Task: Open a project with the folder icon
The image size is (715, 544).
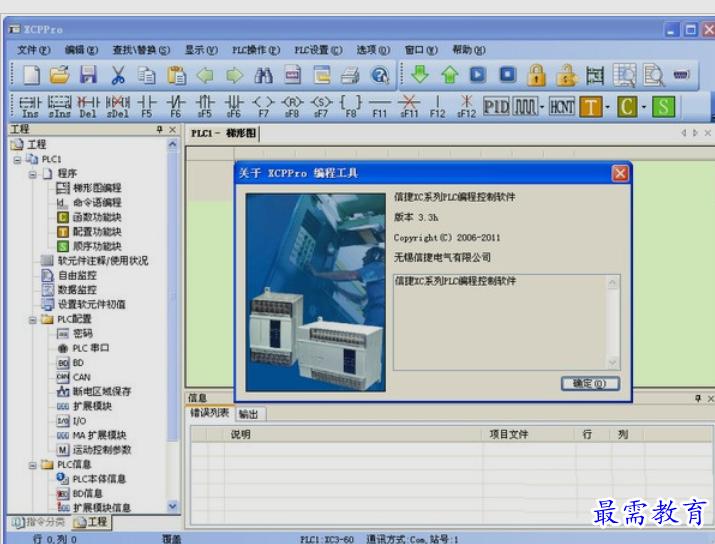Action: (60, 75)
